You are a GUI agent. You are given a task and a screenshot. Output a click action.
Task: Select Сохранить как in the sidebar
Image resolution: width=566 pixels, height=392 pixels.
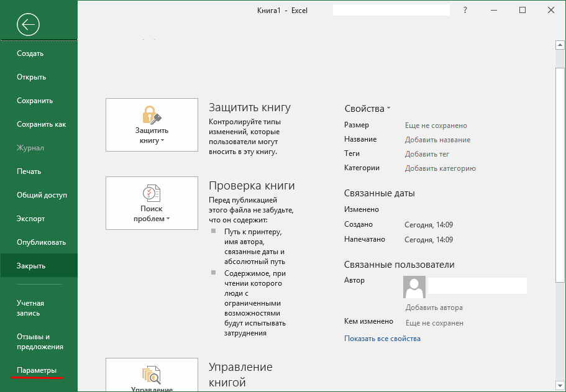[41, 124]
